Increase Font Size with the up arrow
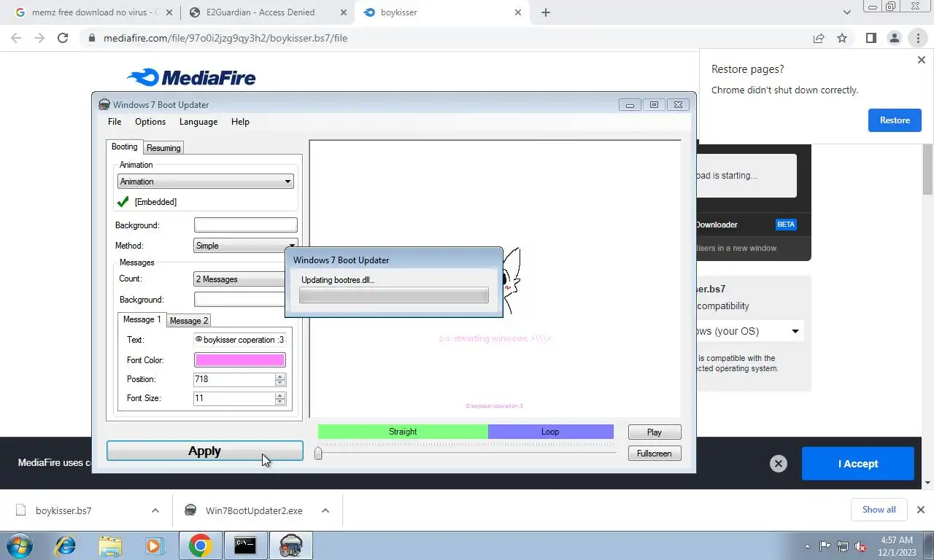Image resolution: width=934 pixels, height=560 pixels. [280, 395]
